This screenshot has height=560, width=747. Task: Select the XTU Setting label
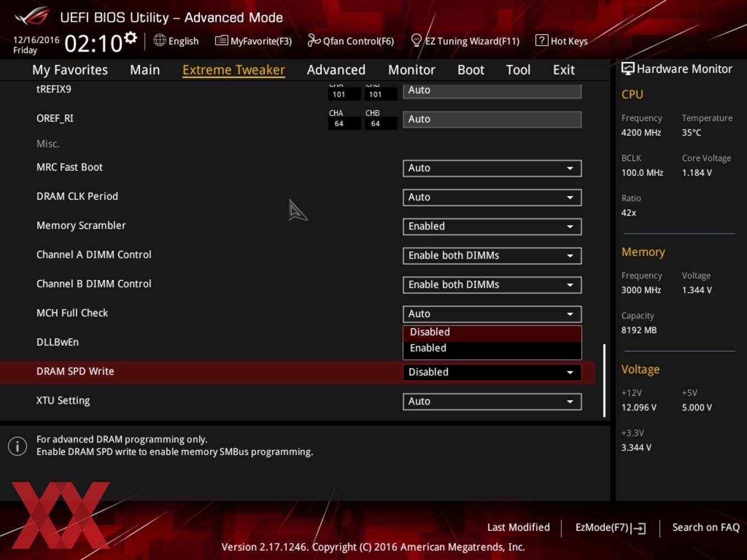pos(63,401)
